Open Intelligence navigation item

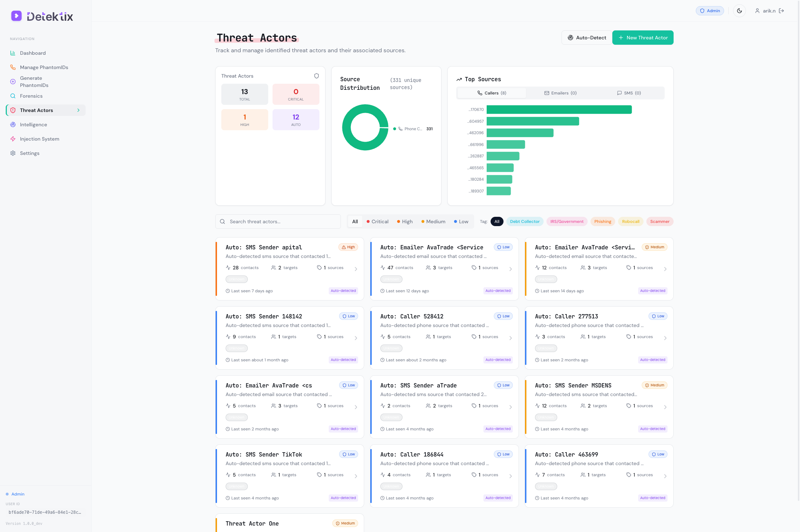coord(33,125)
